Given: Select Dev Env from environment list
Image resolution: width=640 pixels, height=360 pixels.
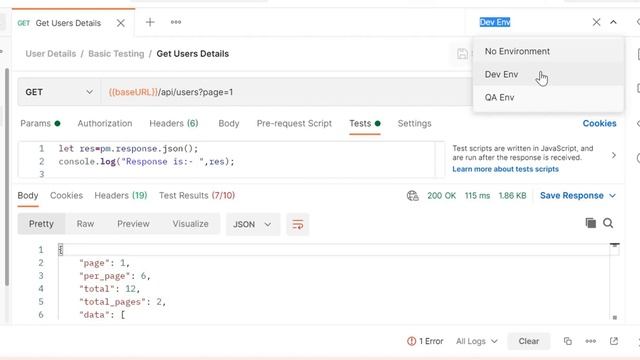Looking at the screenshot, I should [548, 74].
